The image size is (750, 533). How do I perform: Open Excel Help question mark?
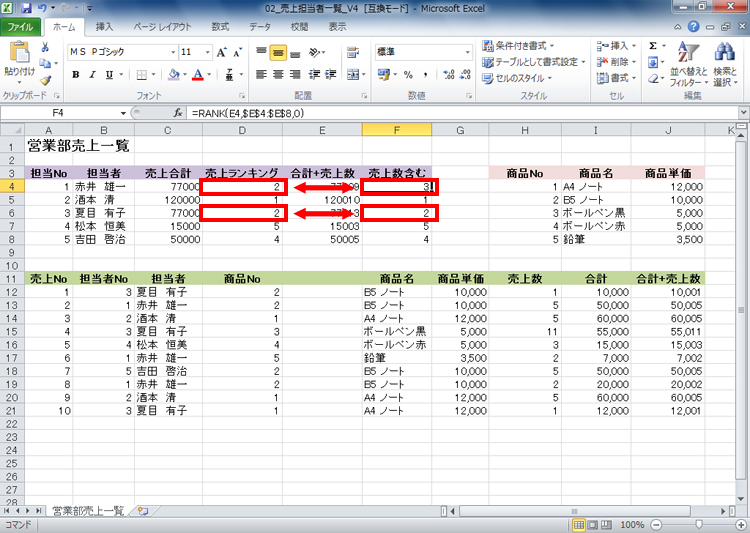(x=693, y=27)
